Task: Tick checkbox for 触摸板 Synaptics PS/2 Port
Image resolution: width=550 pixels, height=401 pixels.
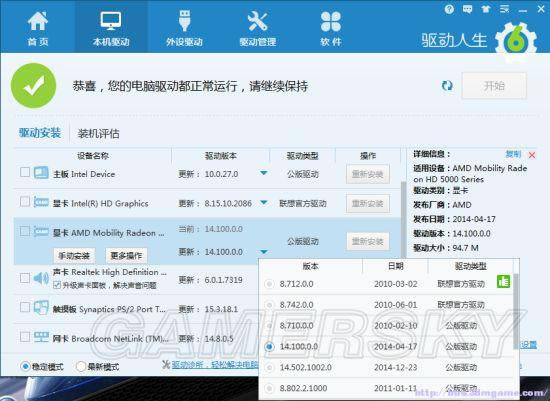Action: point(25,307)
